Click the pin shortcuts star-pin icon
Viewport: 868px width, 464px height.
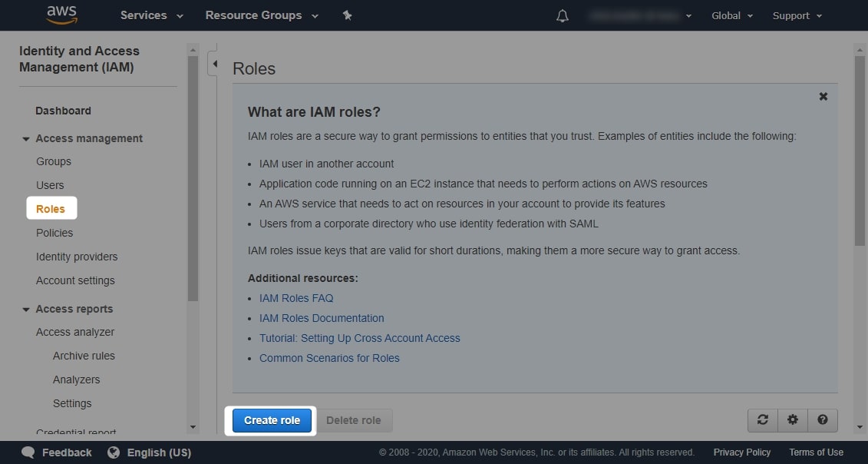[x=347, y=15]
